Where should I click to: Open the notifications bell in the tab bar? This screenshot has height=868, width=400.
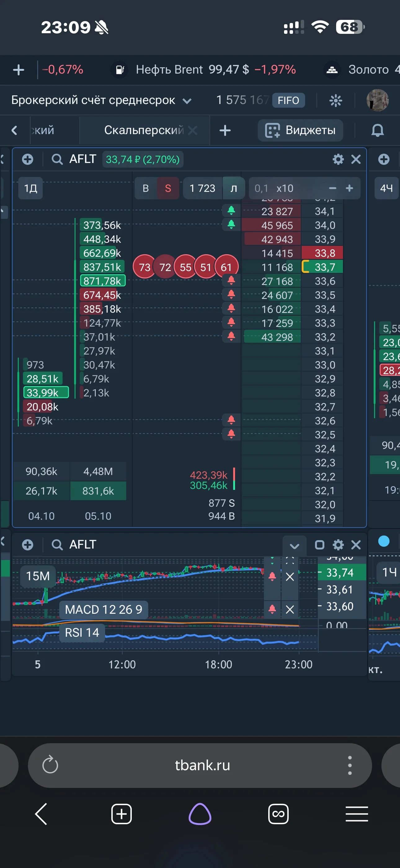pos(377,130)
